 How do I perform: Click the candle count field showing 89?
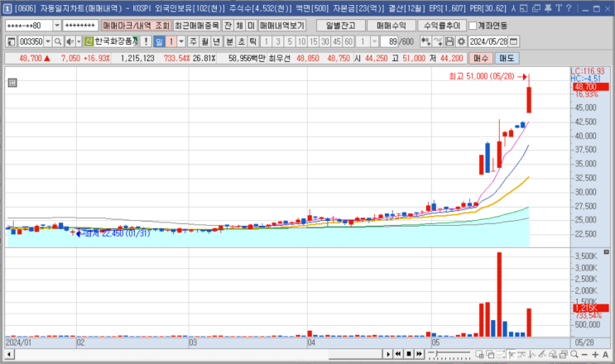(390, 41)
